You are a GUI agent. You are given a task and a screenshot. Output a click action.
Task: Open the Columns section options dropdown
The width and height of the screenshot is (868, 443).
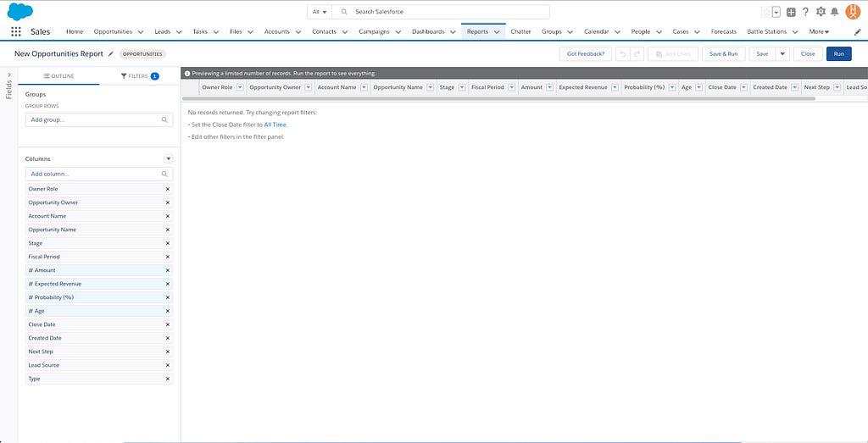point(168,158)
